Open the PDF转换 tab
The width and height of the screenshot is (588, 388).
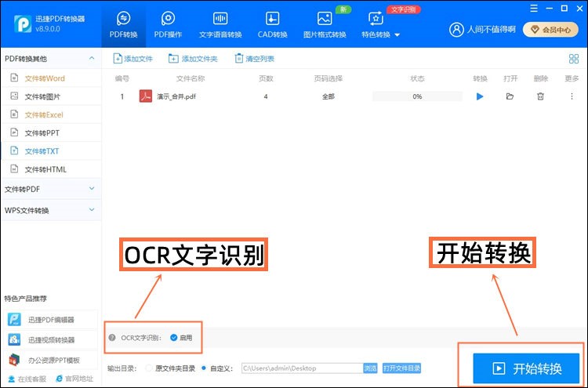point(123,25)
